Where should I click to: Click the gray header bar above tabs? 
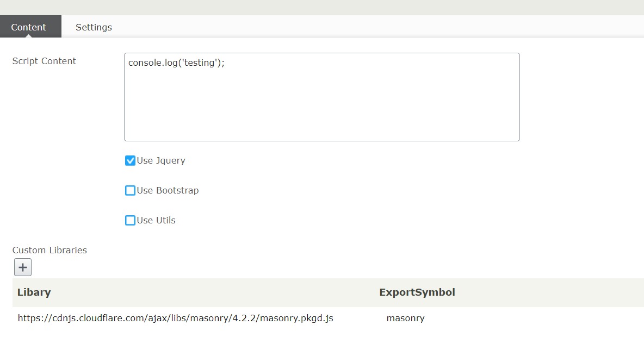tap(322, 7)
